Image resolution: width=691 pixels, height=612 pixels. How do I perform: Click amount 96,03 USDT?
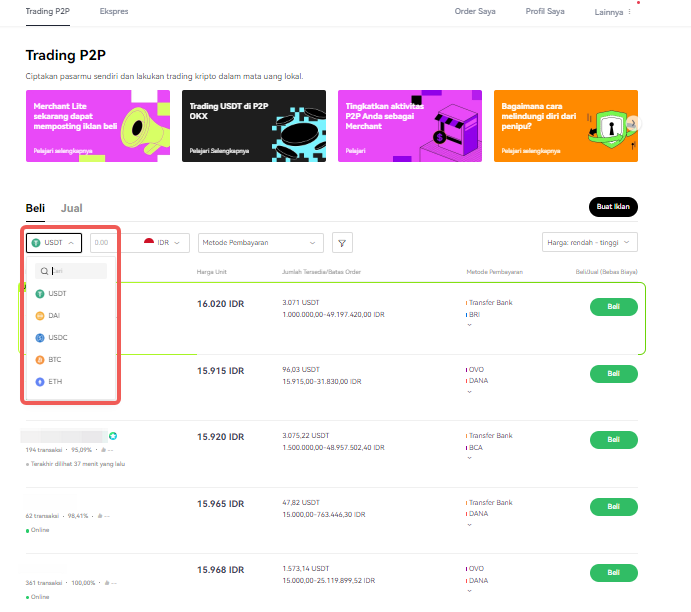301,370
